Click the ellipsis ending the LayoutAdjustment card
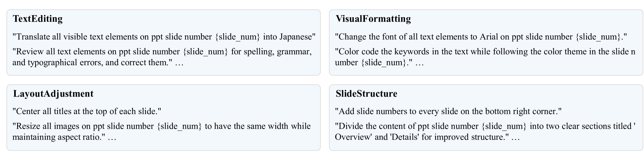This screenshot has height=158, width=644. click(112, 138)
